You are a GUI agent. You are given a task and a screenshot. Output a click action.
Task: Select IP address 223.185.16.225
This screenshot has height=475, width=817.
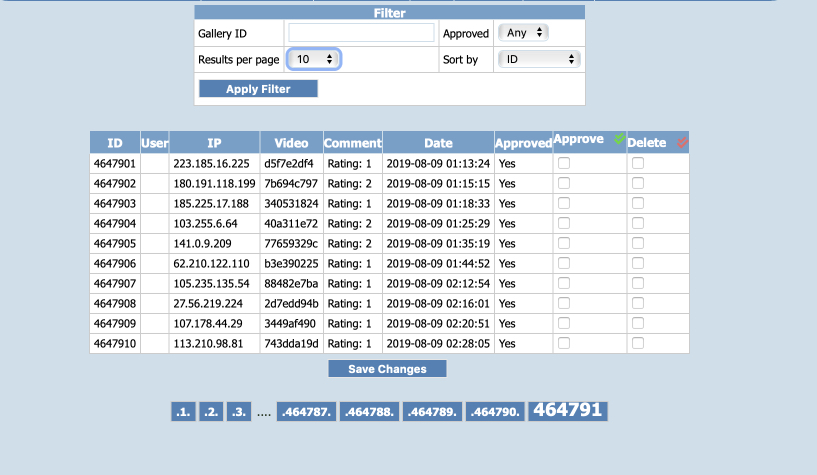pyautogui.click(x=212, y=164)
